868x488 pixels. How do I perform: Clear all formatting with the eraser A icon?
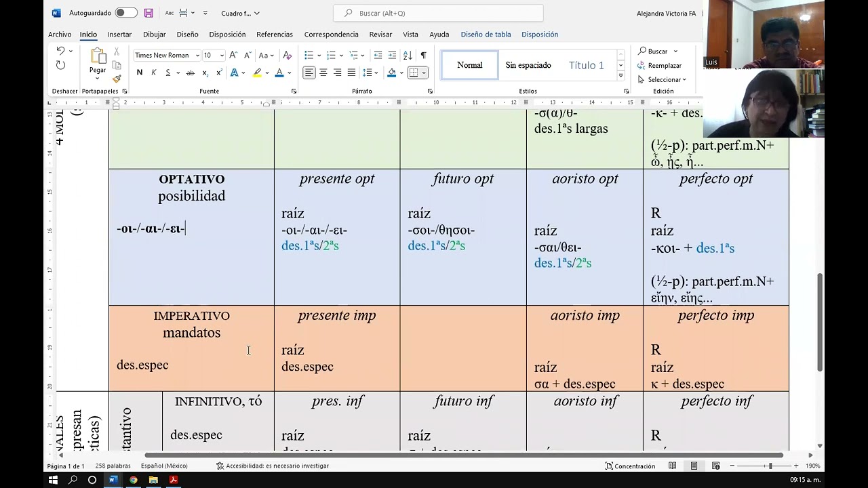click(287, 55)
